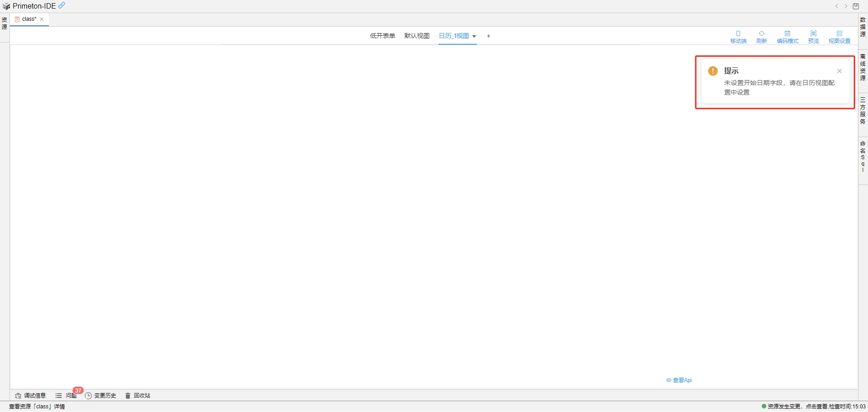Open 预览 preview with eye icon
The width and height of the screenshot is (868, 412).
coord(813,37)
